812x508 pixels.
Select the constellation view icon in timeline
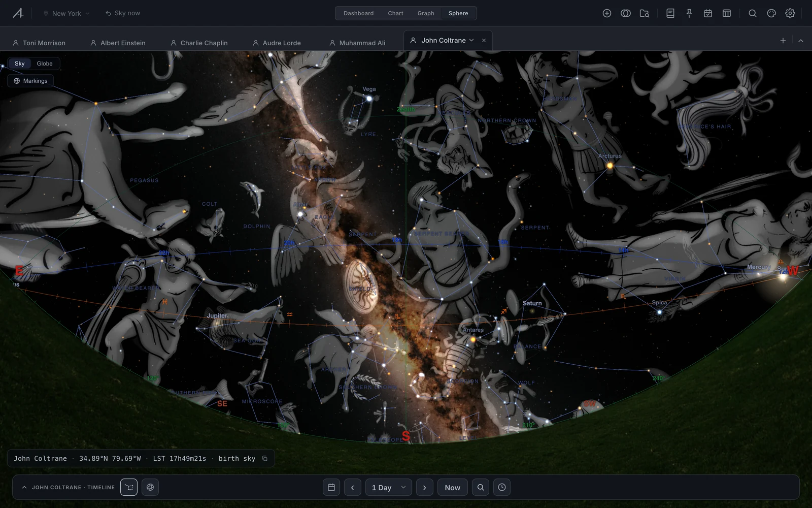(x=129, y=487)
